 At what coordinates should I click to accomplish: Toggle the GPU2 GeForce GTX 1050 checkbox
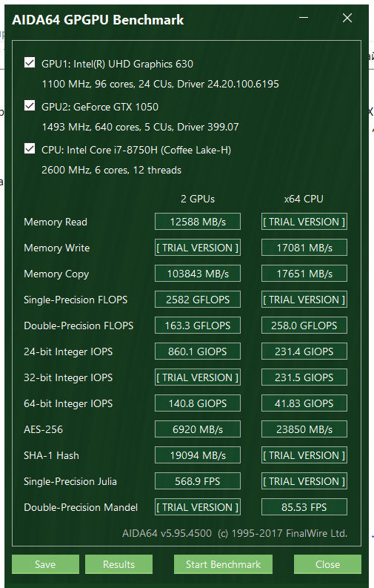(30, 106)
